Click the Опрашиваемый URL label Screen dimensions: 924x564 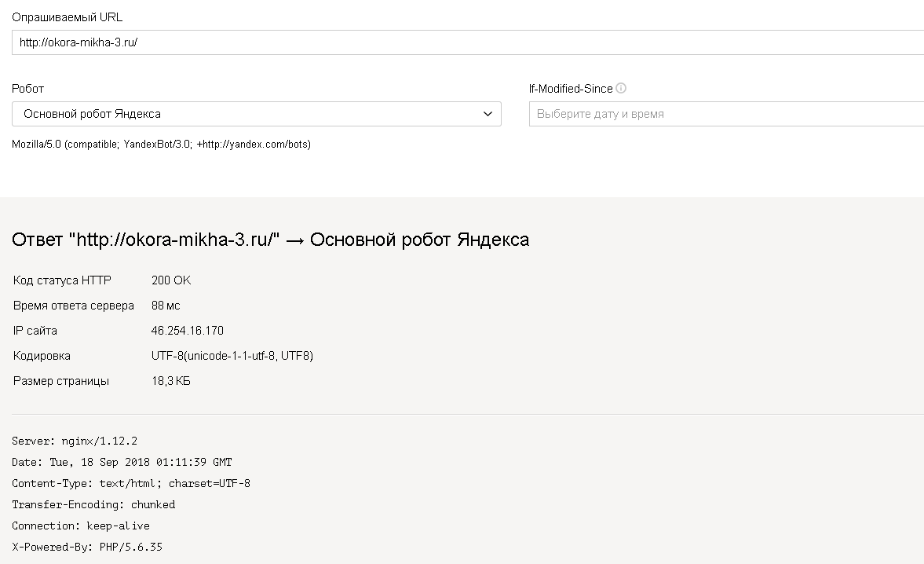point(68,17)
